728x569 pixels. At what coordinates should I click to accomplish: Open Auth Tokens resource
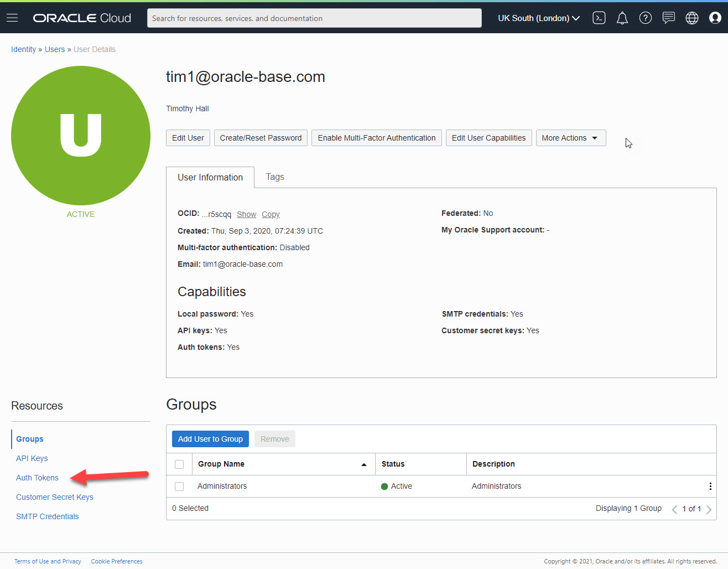coord(37,478)
